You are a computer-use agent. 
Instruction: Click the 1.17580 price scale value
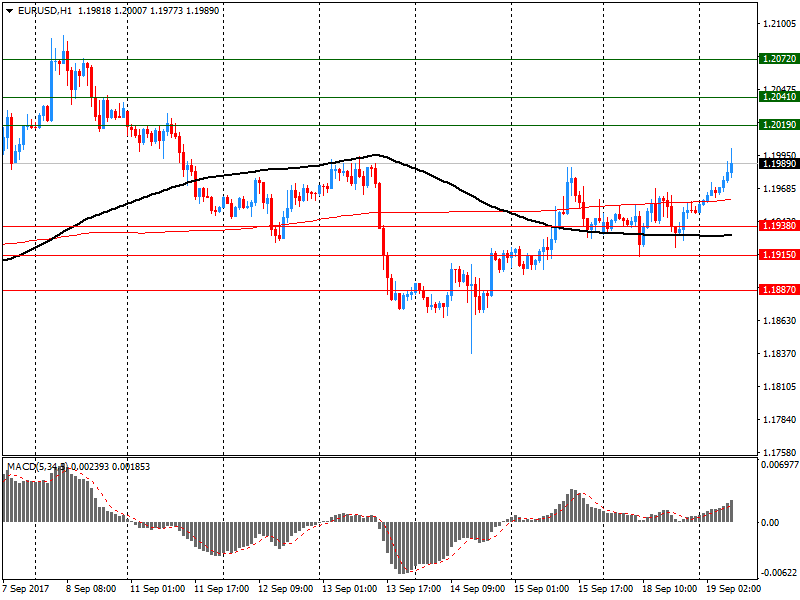pos(780,452)
